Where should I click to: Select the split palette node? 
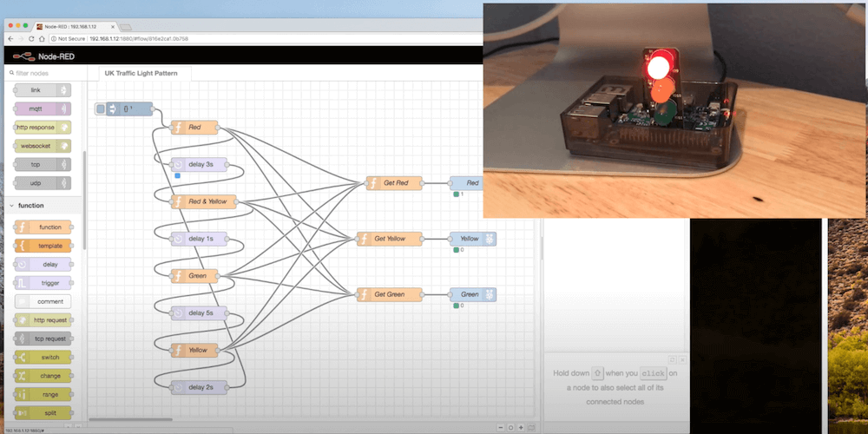43,413
